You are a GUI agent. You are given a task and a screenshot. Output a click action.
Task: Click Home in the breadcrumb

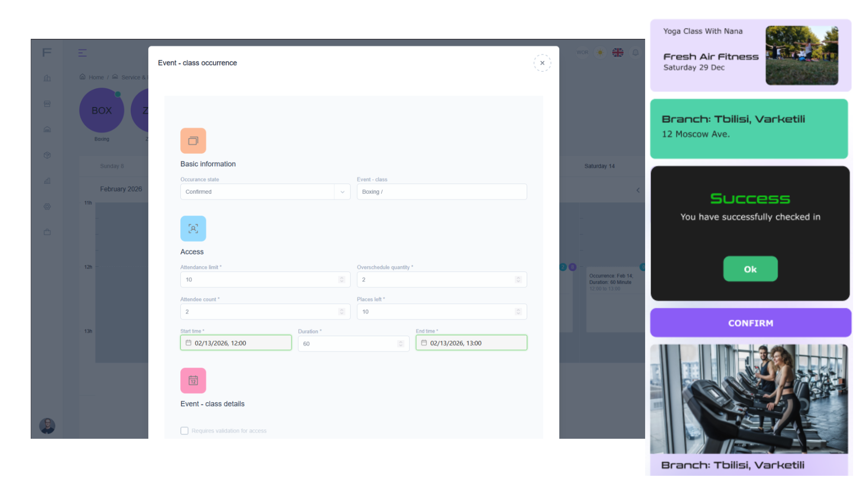click(96, 77)
